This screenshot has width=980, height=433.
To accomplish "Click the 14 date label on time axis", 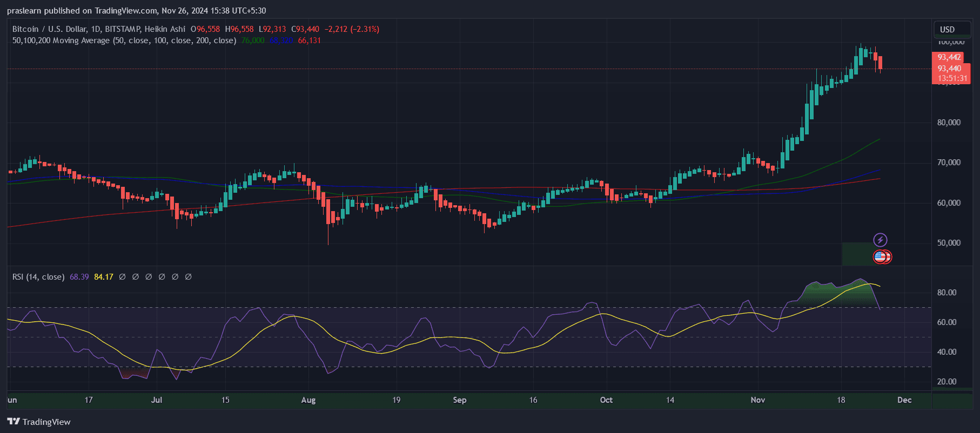I will point(670,400).
